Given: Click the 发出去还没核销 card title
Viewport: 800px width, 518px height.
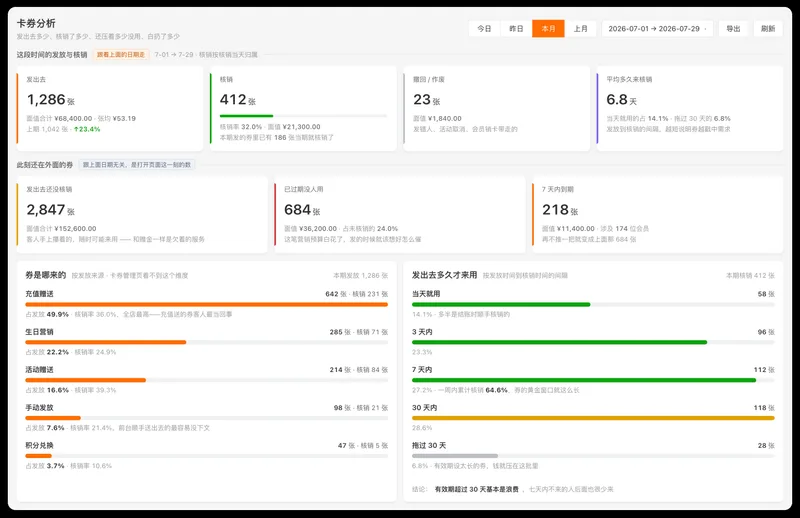Looking at the screenshot, I should pos(49,189).
